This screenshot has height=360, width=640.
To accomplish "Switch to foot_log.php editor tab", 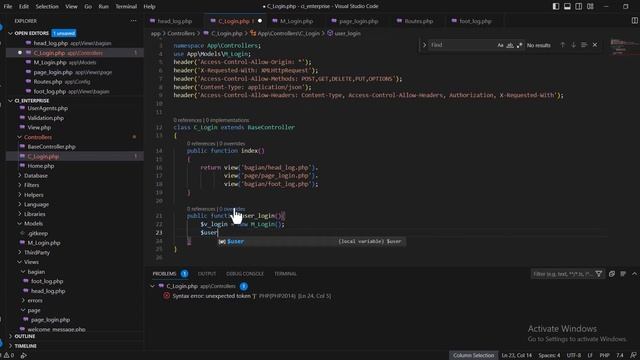I will pyautogui.click(x=475, y=21).
